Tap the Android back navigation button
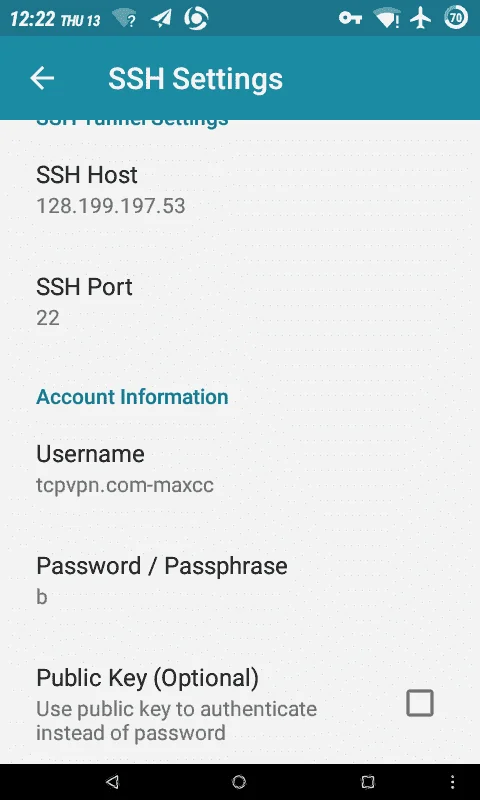This screenshot has width=480, height=800. [x=112, y=782]
